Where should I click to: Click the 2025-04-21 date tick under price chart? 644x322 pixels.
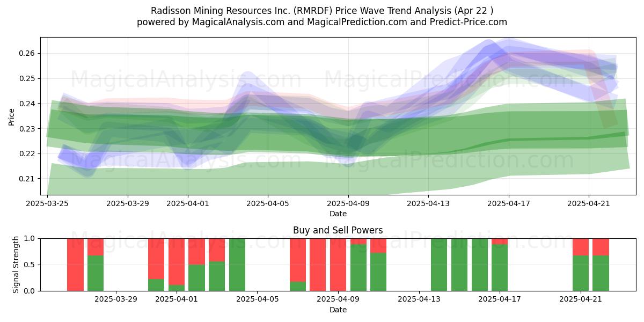coord(589,203)
